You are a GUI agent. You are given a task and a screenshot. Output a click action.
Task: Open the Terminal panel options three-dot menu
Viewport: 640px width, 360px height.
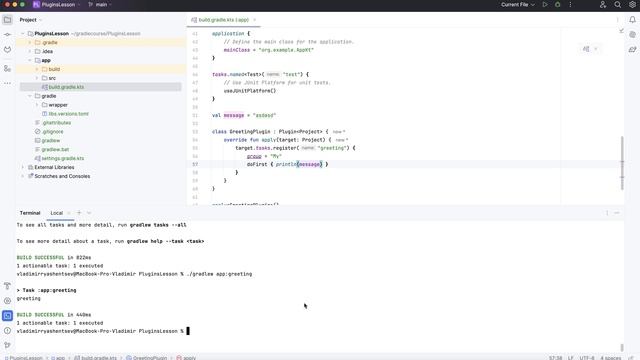607,213
